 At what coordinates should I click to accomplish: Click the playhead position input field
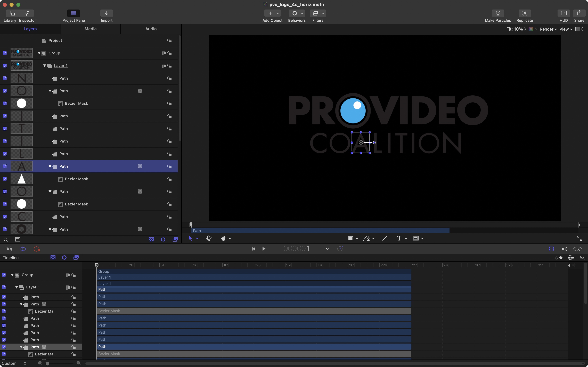[296, 249]
